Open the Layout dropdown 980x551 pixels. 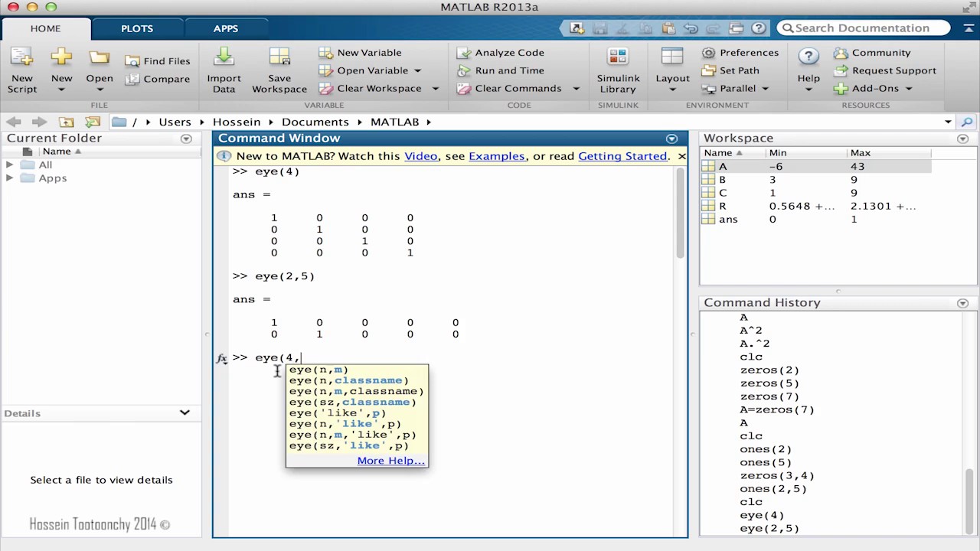coord(672,88)
